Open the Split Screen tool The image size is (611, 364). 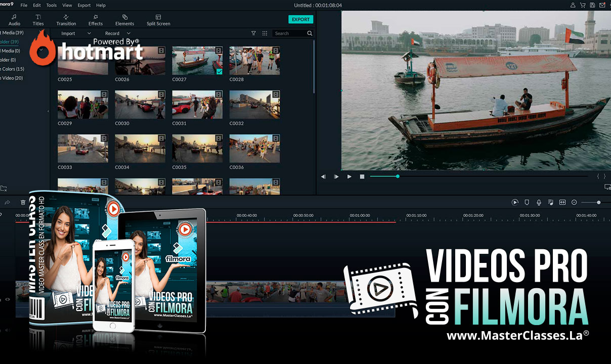click(x=158, y=20)
